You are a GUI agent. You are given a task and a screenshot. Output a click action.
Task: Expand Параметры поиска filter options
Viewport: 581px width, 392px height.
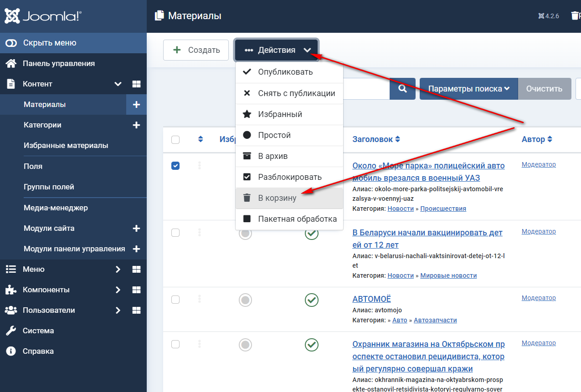(x=468, y=89)
